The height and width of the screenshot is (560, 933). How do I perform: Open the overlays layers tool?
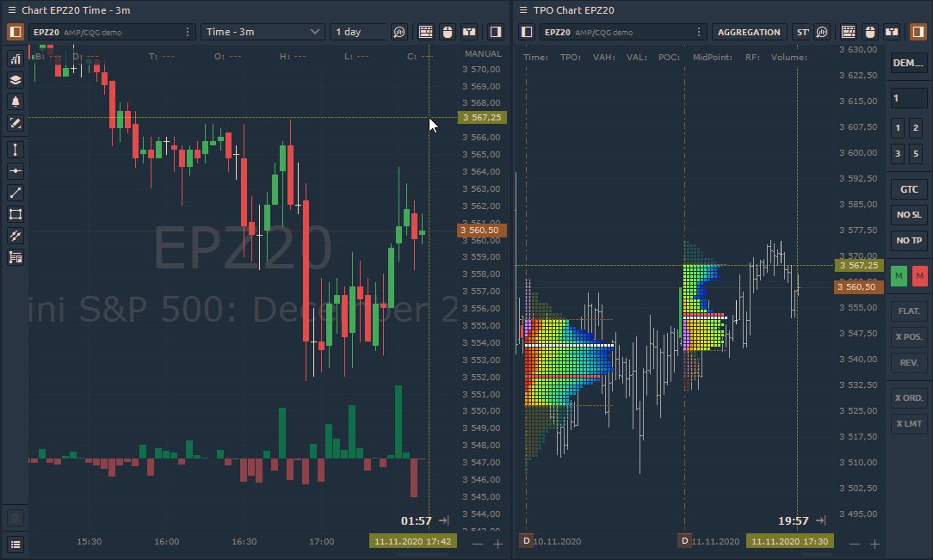[x=15, y=80]
